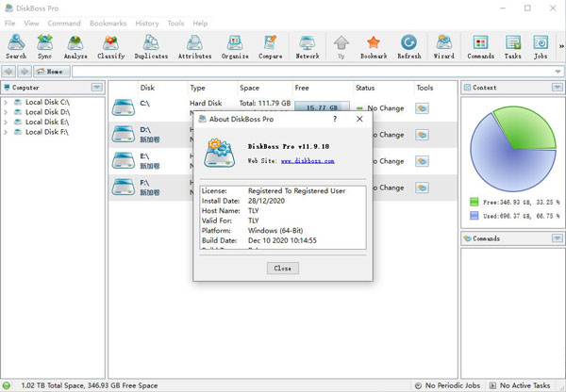Open the Context panel dropdown
566x392 pixels.
coord(558,88)
